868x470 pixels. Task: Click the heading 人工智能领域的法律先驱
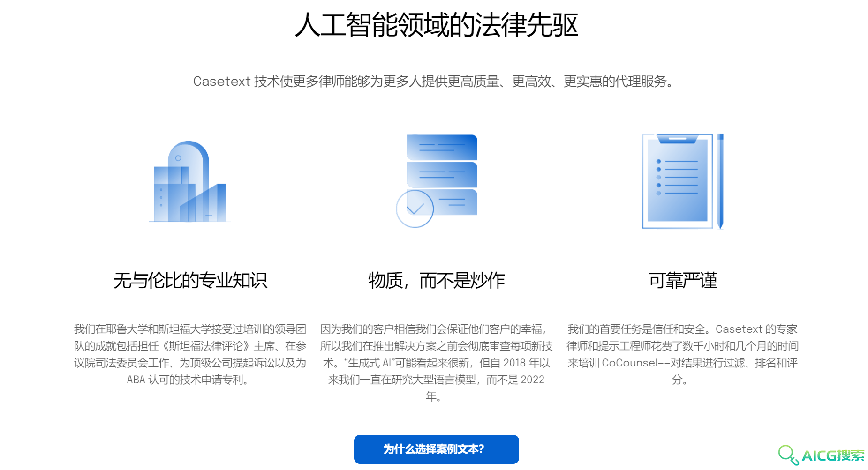(x=437, y=25)
